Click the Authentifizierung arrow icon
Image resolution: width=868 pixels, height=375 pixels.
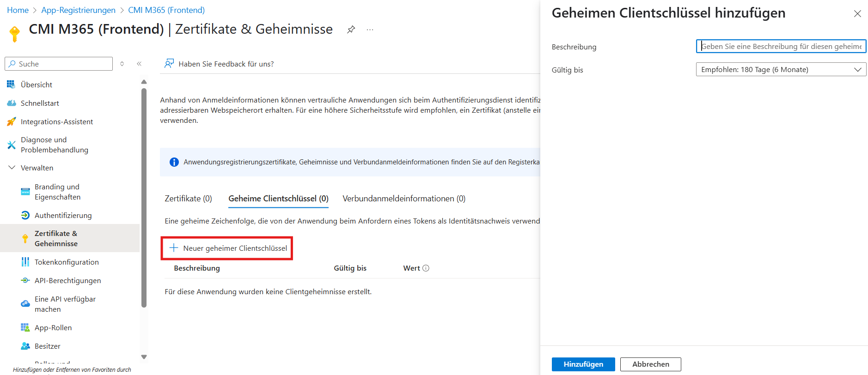pos(25,215)
